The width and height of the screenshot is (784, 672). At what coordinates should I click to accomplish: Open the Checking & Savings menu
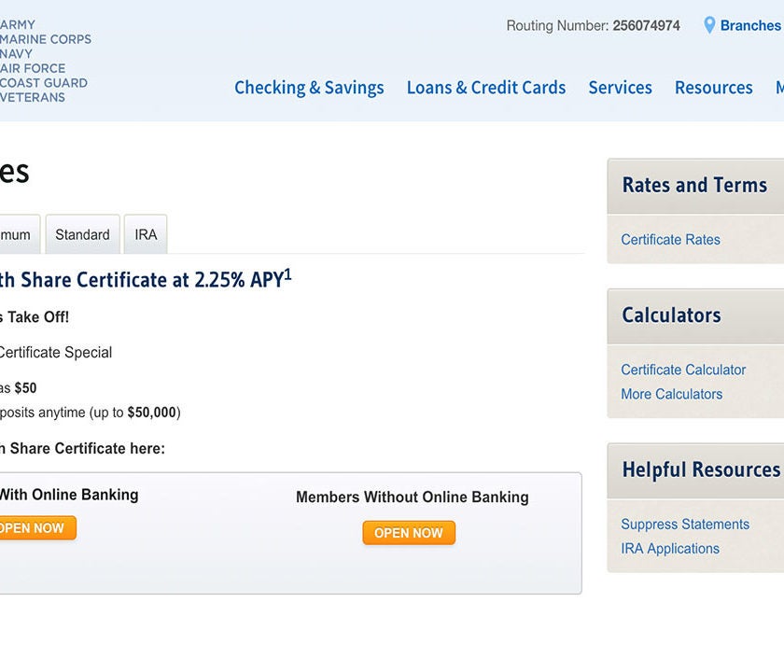[x=309, y=88]
